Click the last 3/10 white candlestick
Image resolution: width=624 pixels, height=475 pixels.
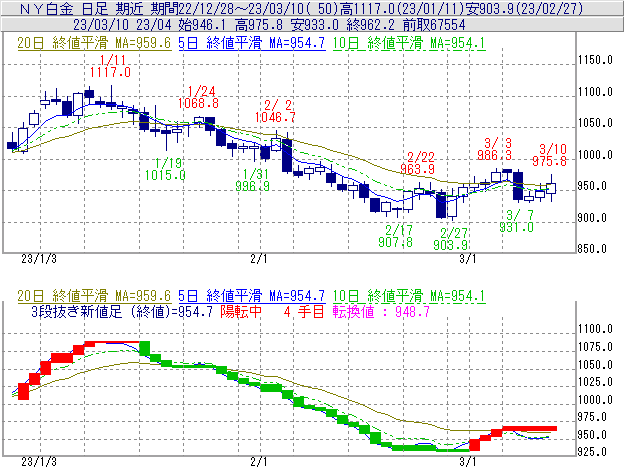[x=551, y=188]
